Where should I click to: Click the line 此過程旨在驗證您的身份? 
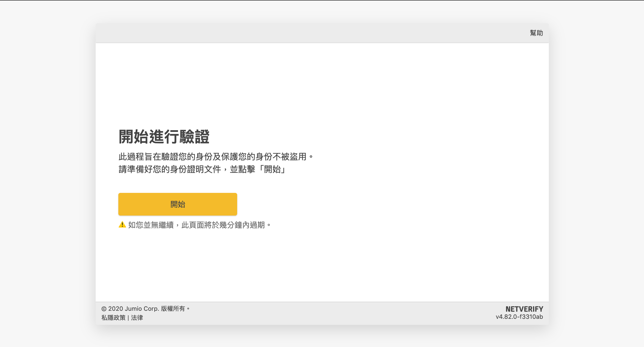(x=216, y=157)
